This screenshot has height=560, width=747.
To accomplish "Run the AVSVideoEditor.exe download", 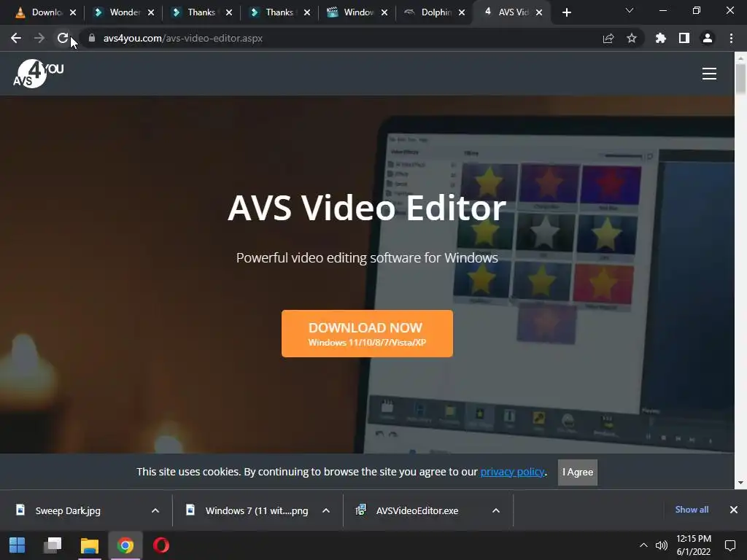I will pyautogui.click(x=417, y=510).
